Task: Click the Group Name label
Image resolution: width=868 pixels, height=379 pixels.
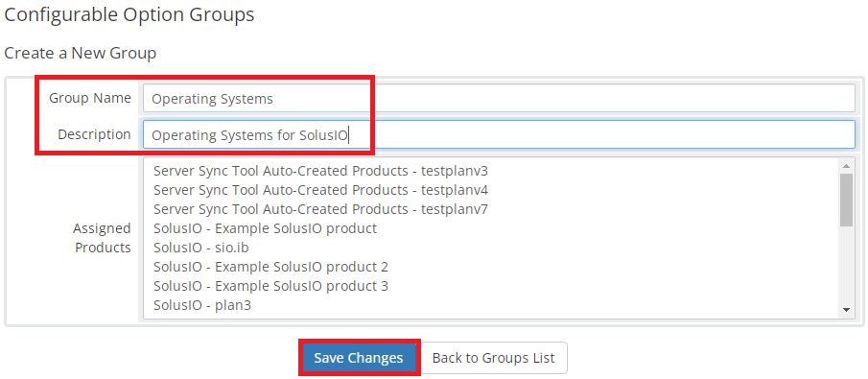Action: tap(90, 98)
